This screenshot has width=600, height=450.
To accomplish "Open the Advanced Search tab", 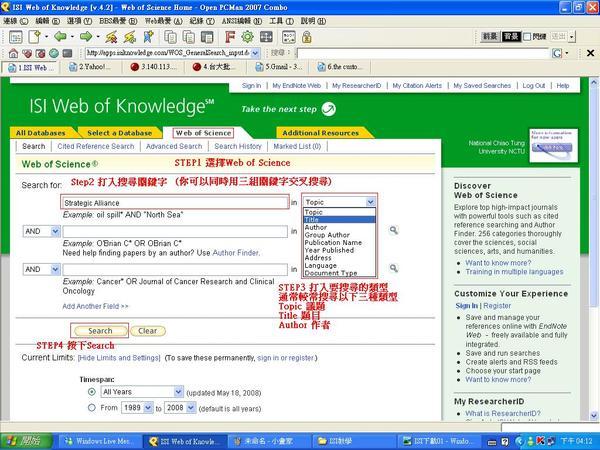I will (x=174, y=146).
